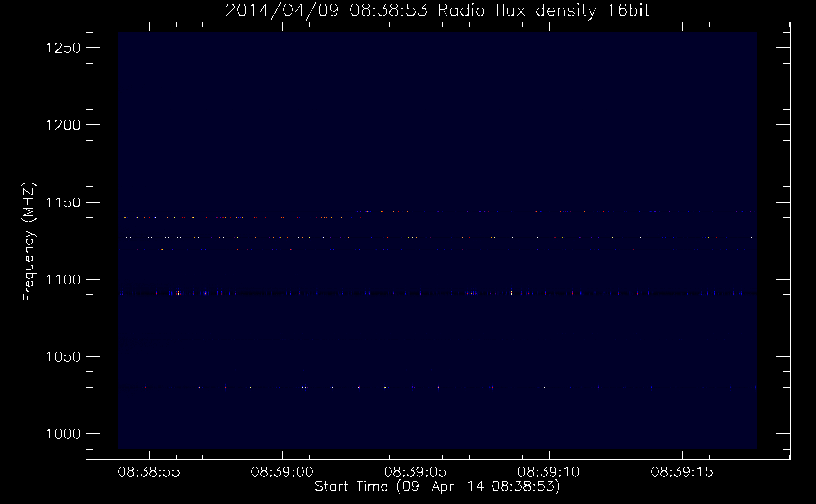Screen dimensions: 816x504
Task: Click the 1200 frequency tick label
Action: click(x=63, y=125)
